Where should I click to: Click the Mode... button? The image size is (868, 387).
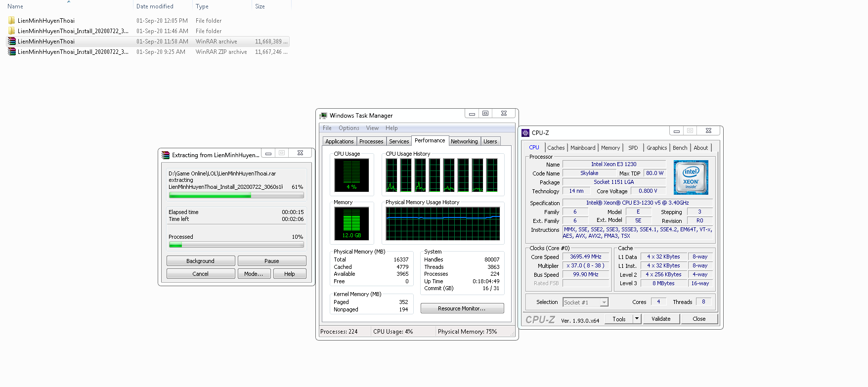(254, 274)
